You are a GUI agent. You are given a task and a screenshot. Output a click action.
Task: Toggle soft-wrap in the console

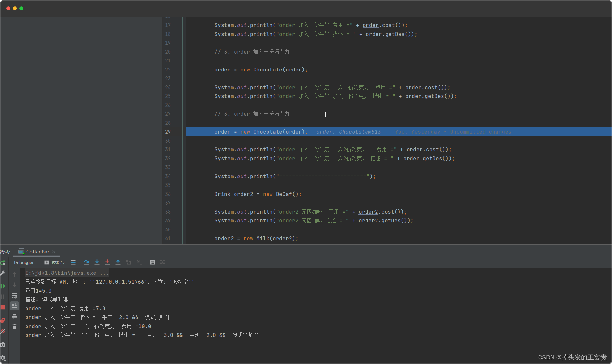[x=15, y=295]
